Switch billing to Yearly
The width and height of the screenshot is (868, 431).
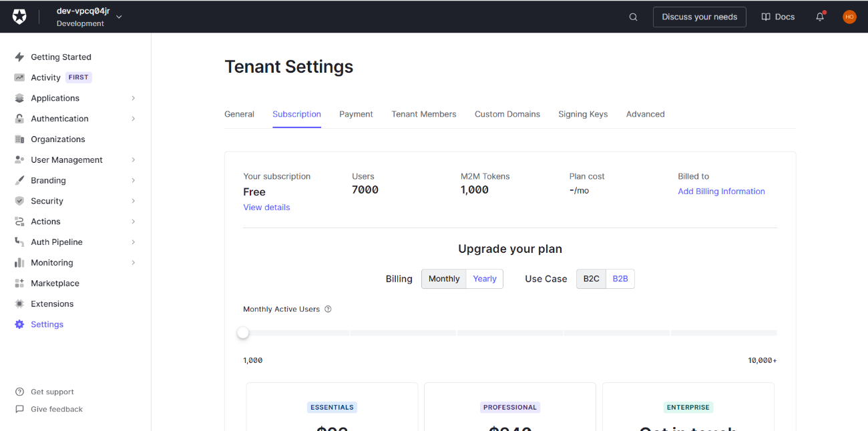coord(485,279)
